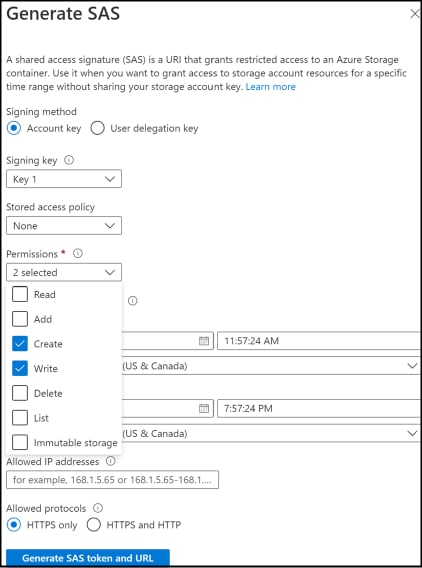
Task: Open the expiry date calendar picker icon
Action: (x=204, y=409)
